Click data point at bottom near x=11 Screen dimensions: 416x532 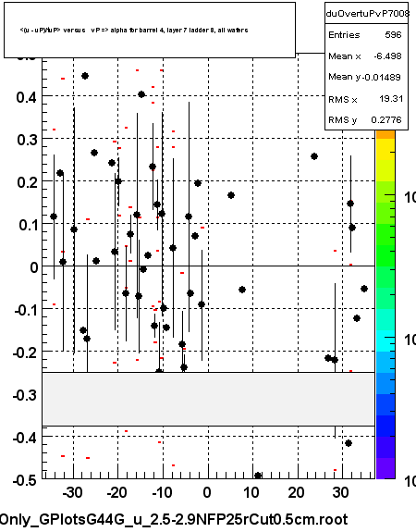pos(258,476)
